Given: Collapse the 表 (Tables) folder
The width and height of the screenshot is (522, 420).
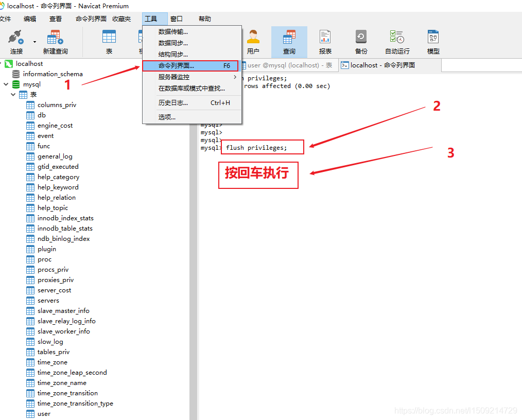Looking at the screenshot, I should (13, 95).
